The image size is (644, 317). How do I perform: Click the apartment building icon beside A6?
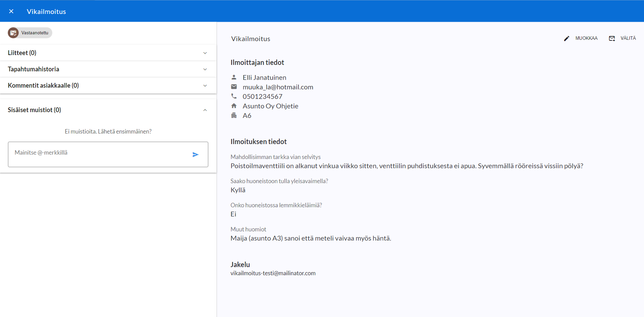tap(234, 116)
